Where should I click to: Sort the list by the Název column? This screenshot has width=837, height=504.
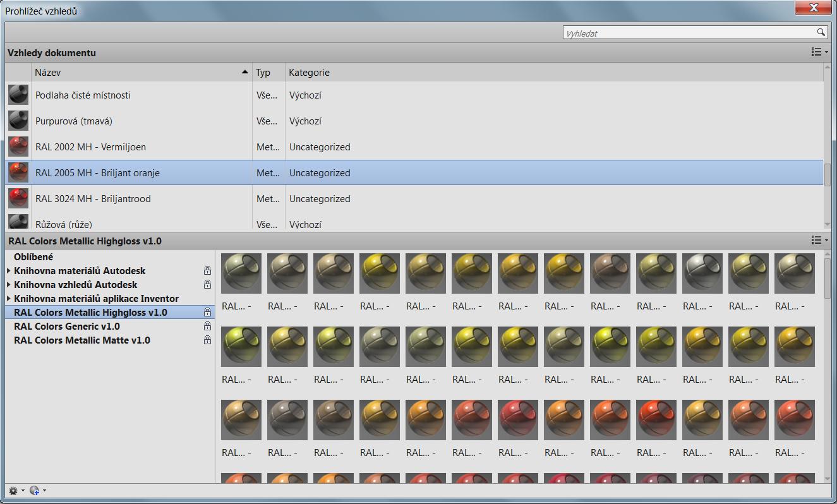point(142,72)
